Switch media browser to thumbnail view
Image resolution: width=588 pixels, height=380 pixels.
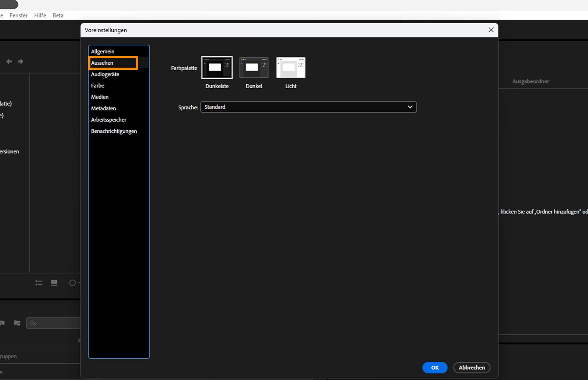pyautogui.click(x=54, y=283)
